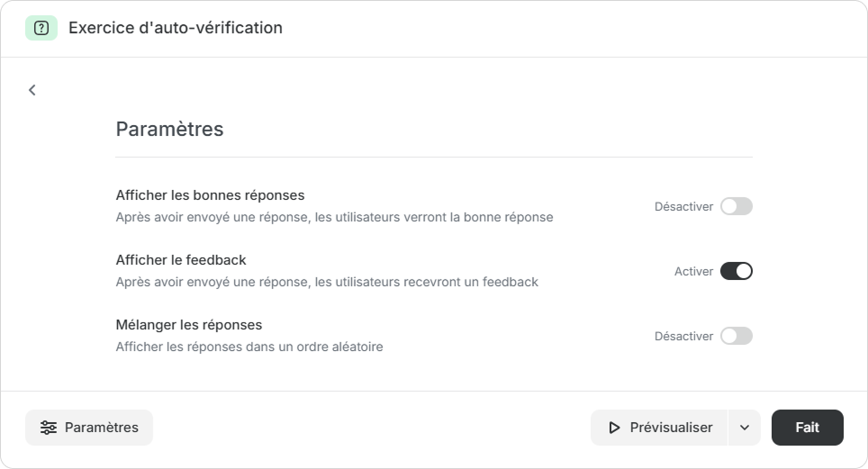The image size is (868, 469).
Task: Click 'Désactiver' label for bonnes réponses setting
Action: (683, 206)
